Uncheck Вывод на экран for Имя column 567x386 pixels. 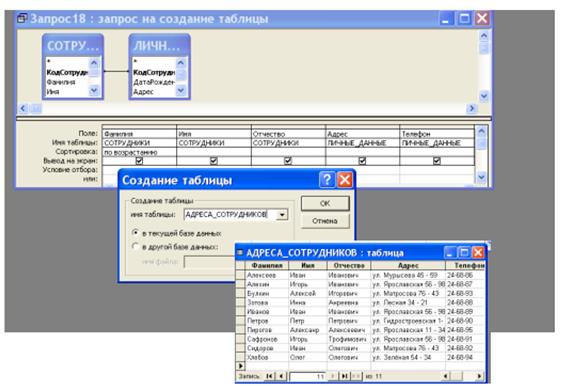(214, 160)
